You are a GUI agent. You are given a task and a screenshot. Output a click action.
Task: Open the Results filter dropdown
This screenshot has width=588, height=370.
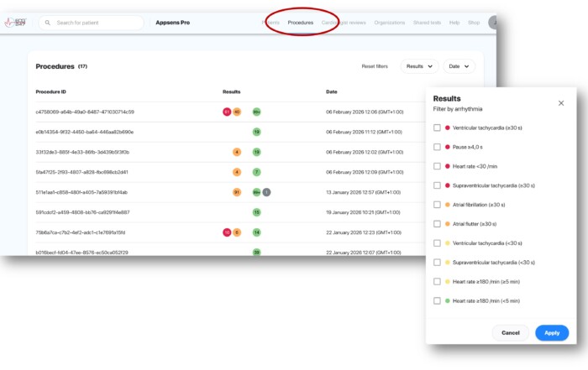pyautogui.click(x=420, y=66)
